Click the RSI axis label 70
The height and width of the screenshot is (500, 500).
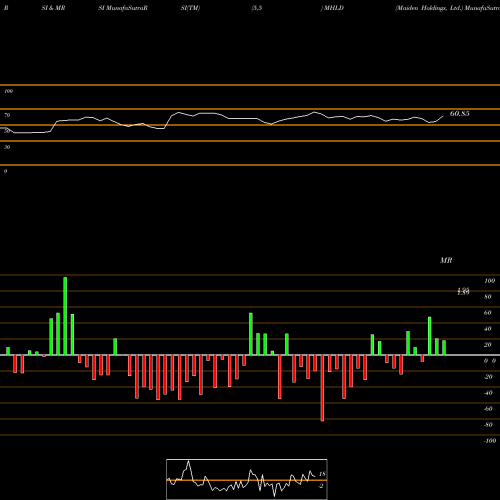tap(7, 115)
